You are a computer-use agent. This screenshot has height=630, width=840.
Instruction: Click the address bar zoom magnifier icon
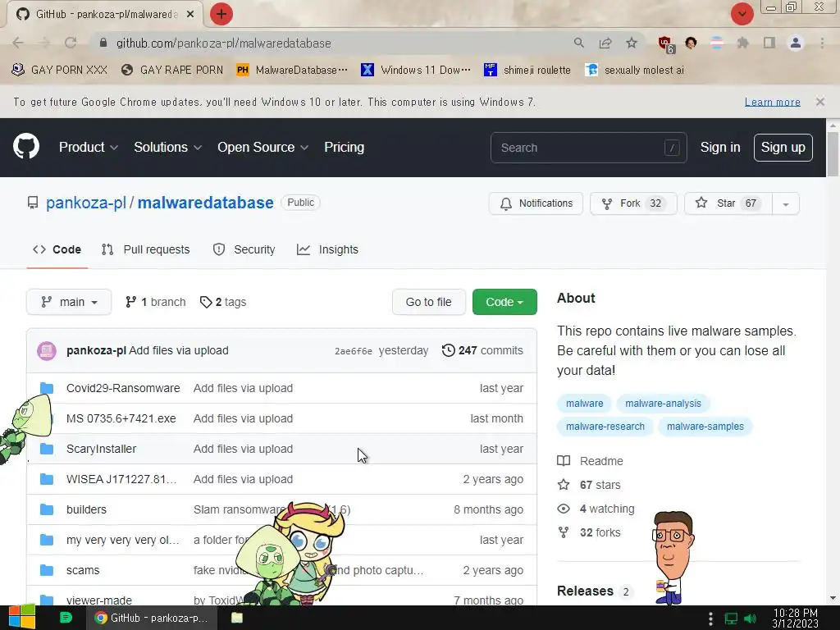(x=578, y=43)
